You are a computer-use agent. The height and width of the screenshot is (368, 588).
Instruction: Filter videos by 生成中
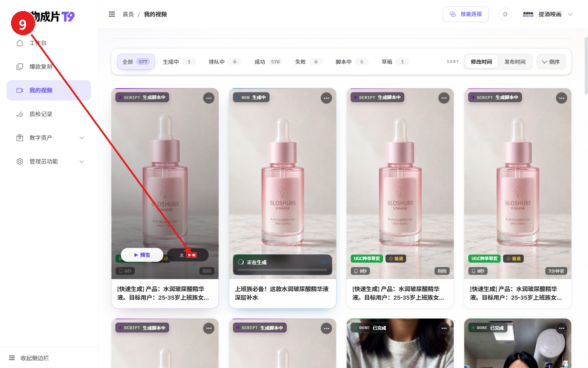[179, 62]
